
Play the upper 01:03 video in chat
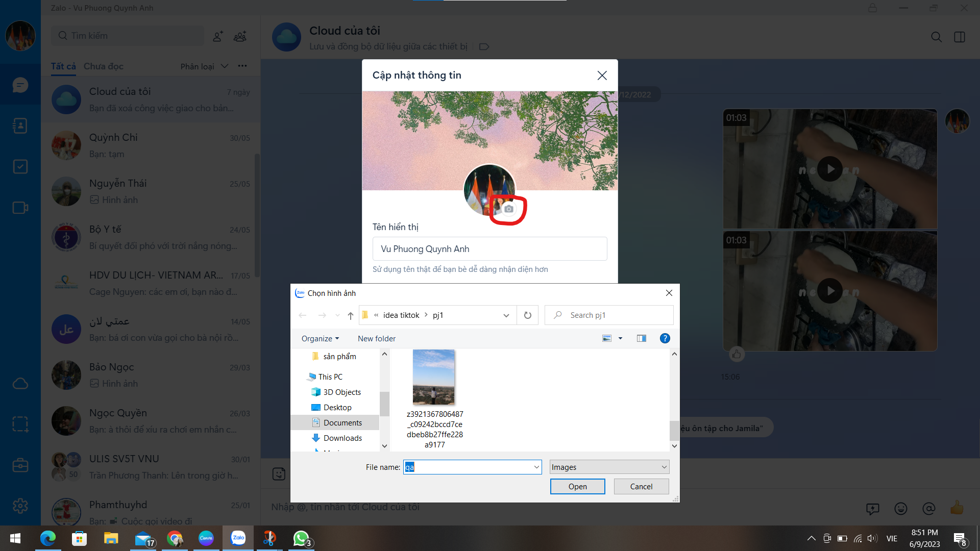829,169
